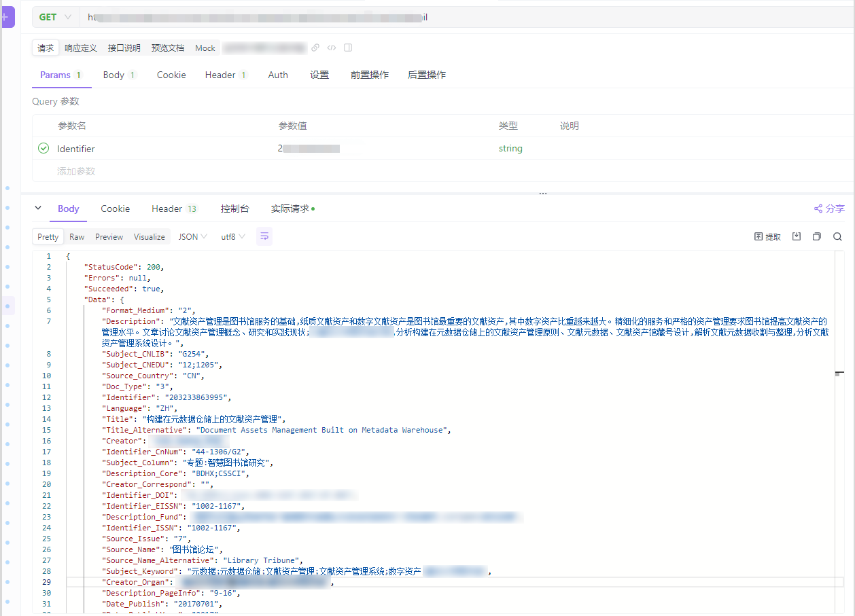Screen dimensions: 855x616
Task: Copy the link icon beside Mock
Action: (315, 48)
